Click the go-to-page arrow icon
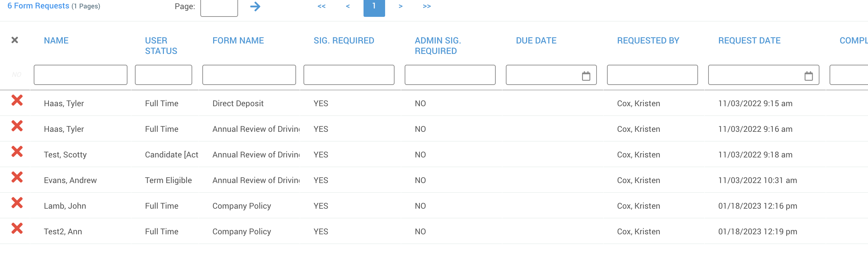The width and height of the screenshot is (868, 267). pyautogui.click(x=255, y=6)
